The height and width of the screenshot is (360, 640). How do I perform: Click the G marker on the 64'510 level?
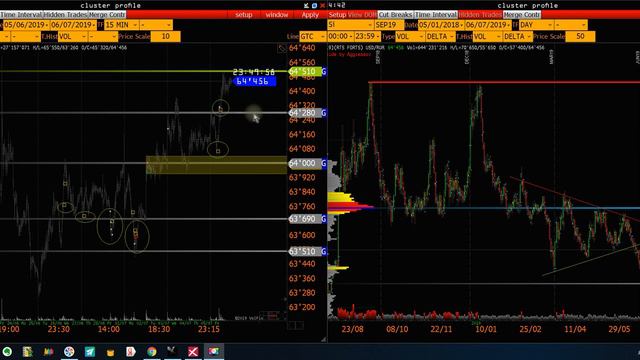coord(324,72)
